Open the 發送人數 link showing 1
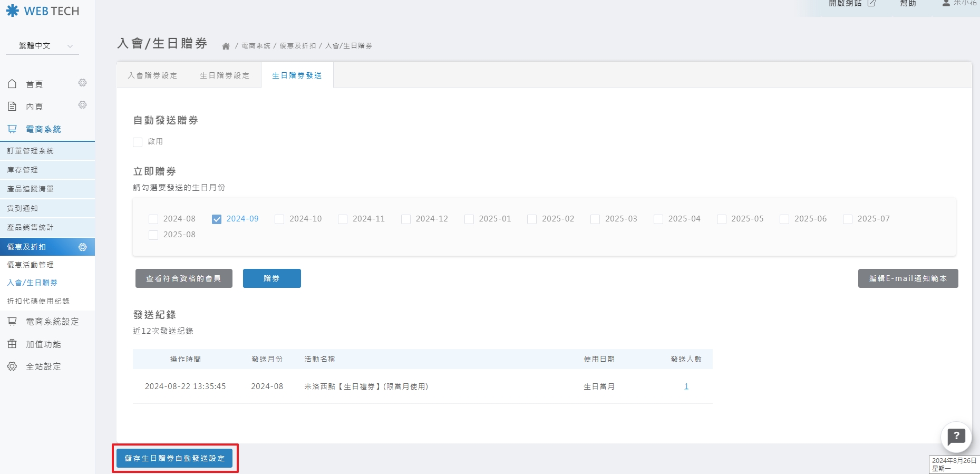This screenshot has height=474, width=980. 686,386
